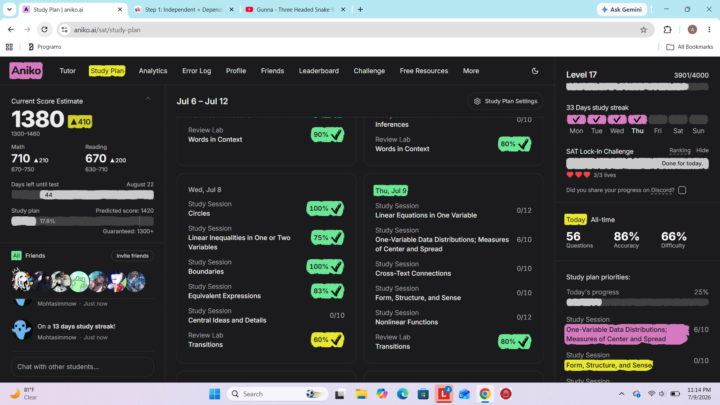Open File Explorer from taskbar
The width and height of the screenshot is (720, 405).
coord(361,394)
